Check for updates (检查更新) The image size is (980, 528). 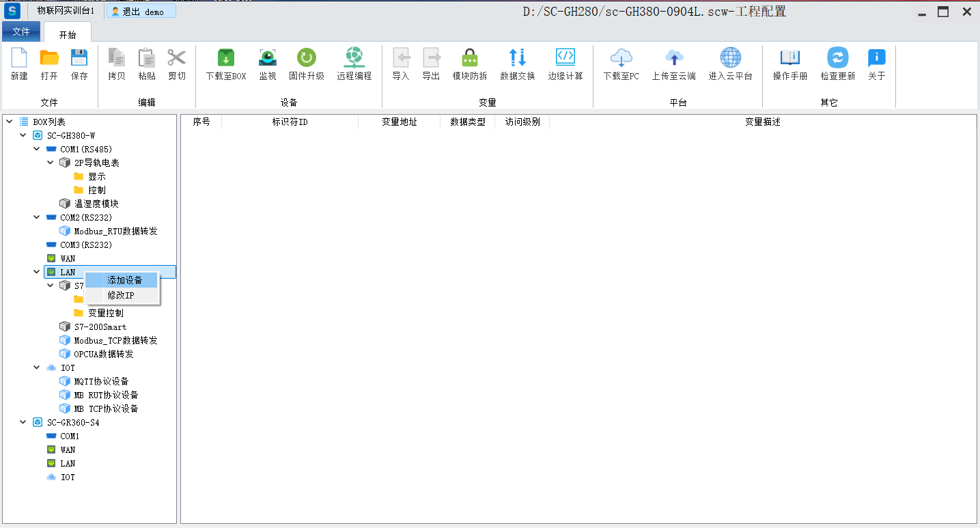837,59
